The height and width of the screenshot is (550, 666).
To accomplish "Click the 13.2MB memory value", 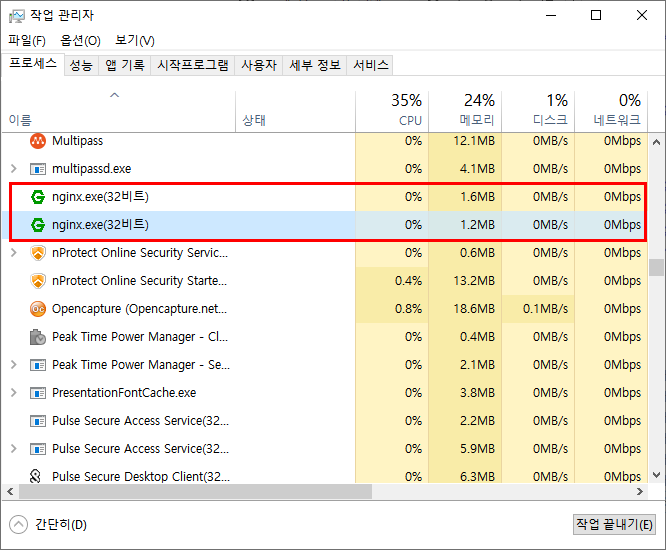I will (474, 281).
